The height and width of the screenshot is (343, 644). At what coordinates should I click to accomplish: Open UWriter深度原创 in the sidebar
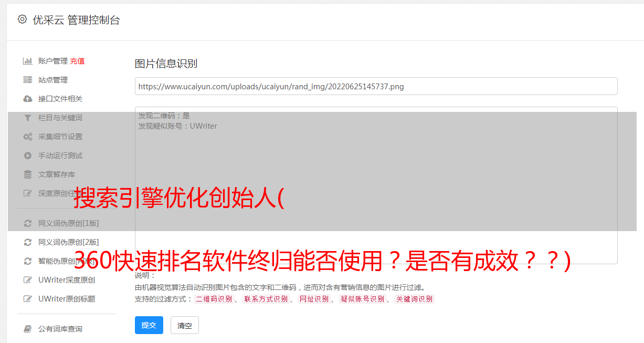click(x=67, y=280)
